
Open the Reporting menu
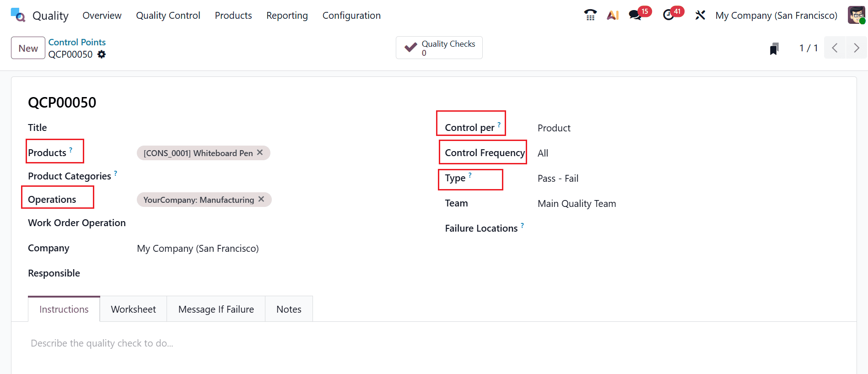click(287, 15)
